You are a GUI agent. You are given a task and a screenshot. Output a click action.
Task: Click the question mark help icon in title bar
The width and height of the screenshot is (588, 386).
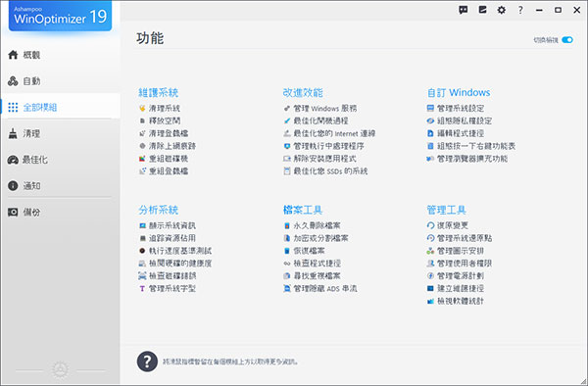(520, 10)
